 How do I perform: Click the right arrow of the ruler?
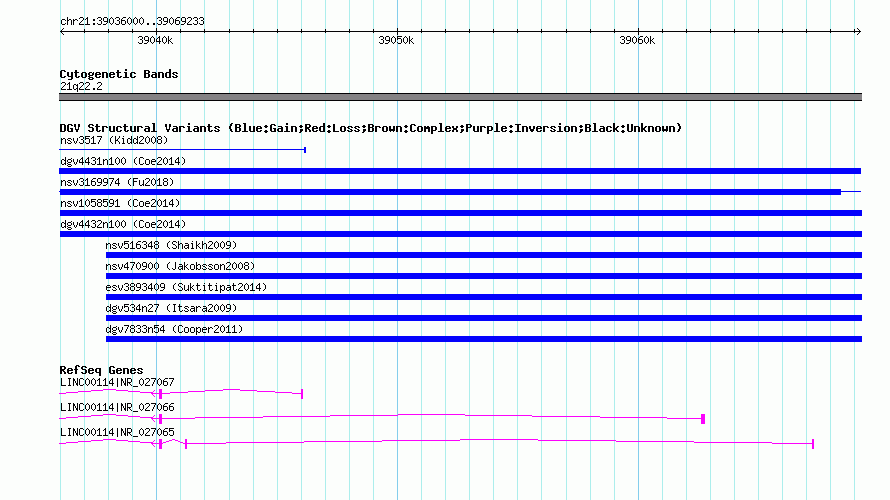pos(858,31)
